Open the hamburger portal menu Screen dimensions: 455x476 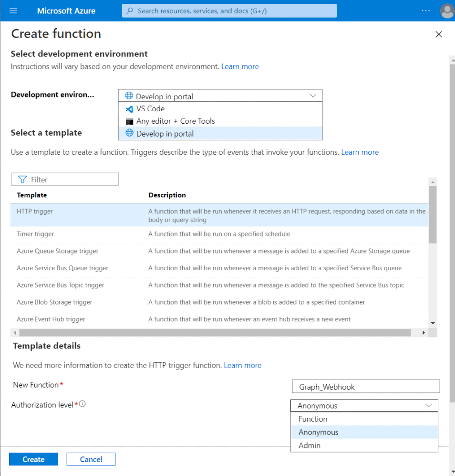(x=13, y=11)
